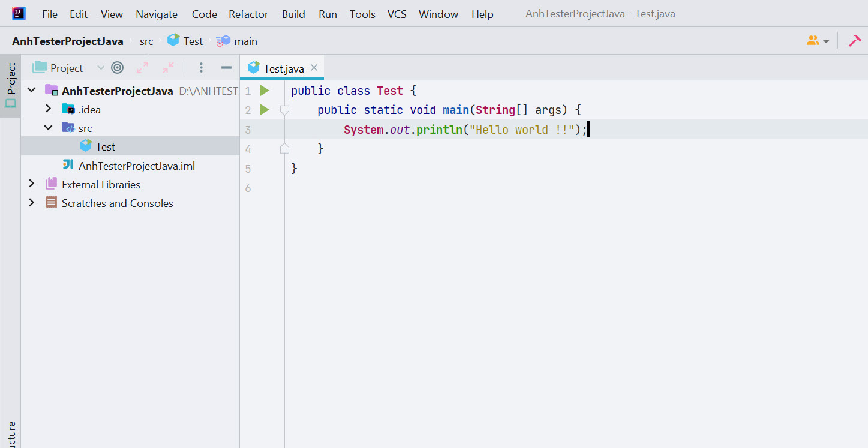This screenshot has width=868, height=448.
Task: Click the Test class name in code
Action: point(390,91)
